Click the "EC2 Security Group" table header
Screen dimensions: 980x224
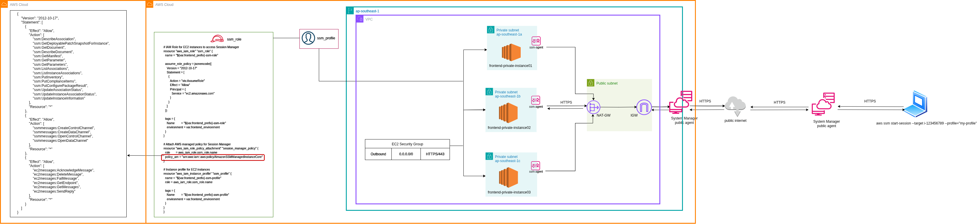[x=407, y=144]
